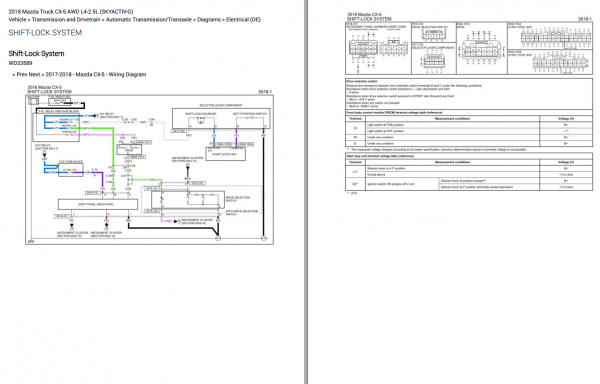Viewport: 600px width, 384px height.
Task: Open 2017-2018 Mazda CX-5 Wiring Diagram link
Action: click(96, 75)
